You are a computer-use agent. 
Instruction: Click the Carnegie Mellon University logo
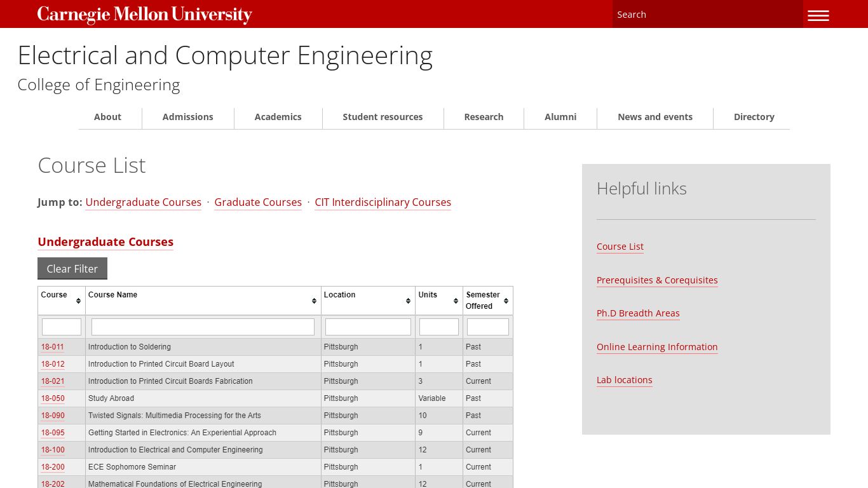144,15
